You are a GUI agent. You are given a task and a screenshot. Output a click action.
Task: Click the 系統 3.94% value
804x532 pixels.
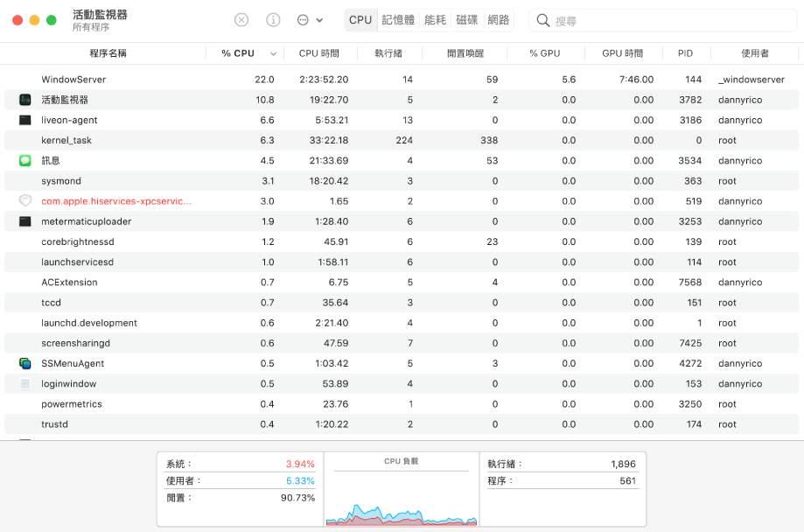click(300, 464)
